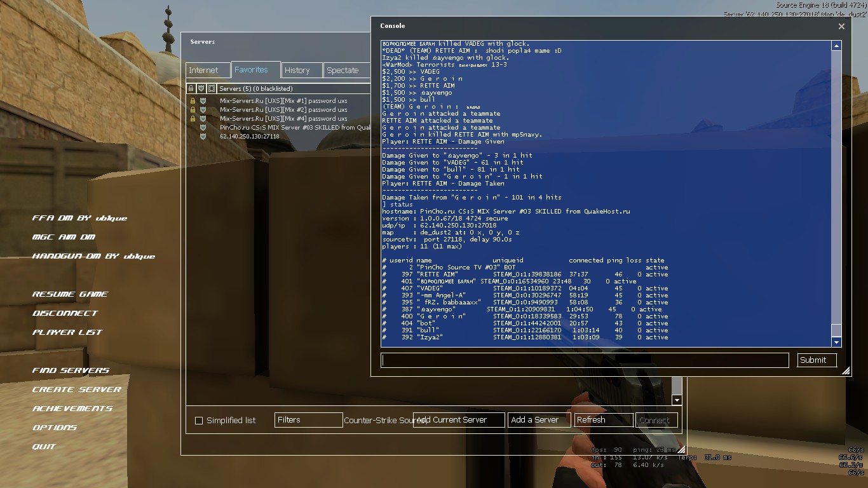The image size is (868, 488).
Task: Click the VAC shield on 62.140.250.130:27118 row
Action: pyautogui.click(x=203, y=136)
